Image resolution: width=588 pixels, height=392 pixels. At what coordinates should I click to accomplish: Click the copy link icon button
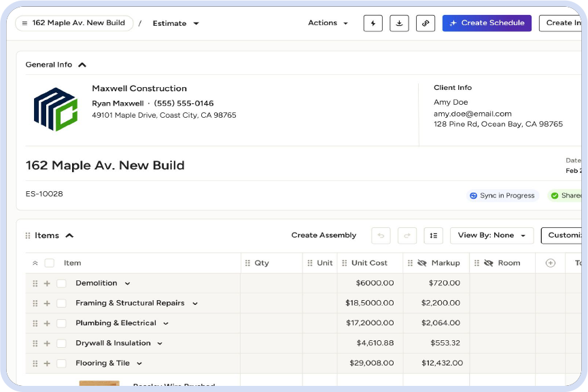[426, 23]
